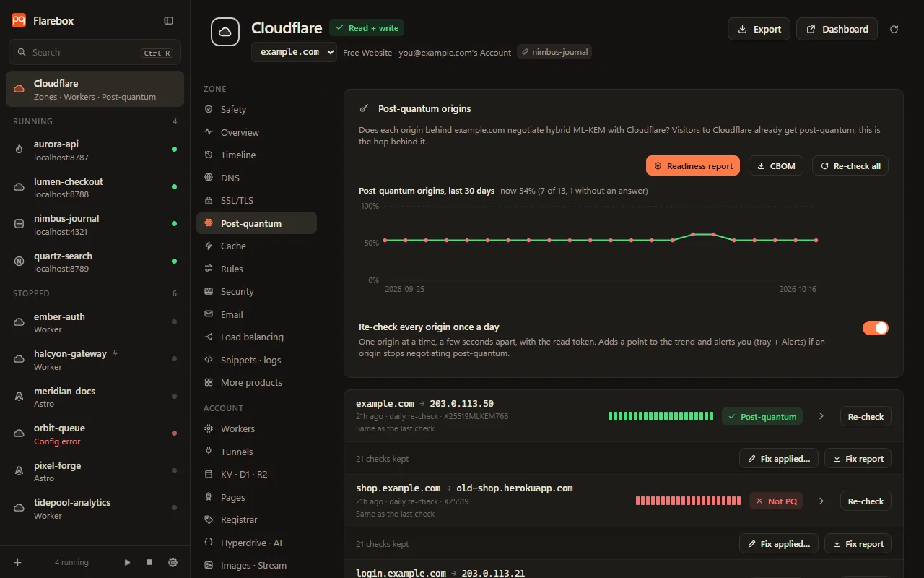Open the Cache section
Image resolution: width=924 pixels, height=578 pixels.
[256, 246]
